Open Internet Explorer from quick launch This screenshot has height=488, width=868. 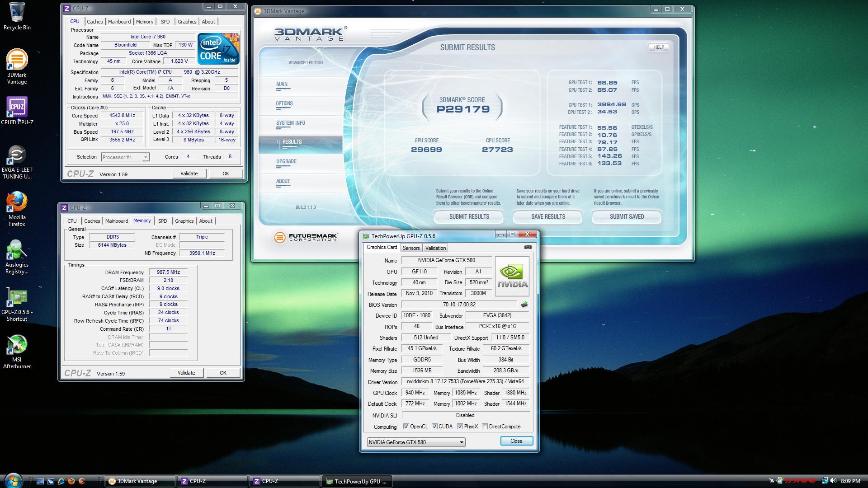(x=61, y=481)
